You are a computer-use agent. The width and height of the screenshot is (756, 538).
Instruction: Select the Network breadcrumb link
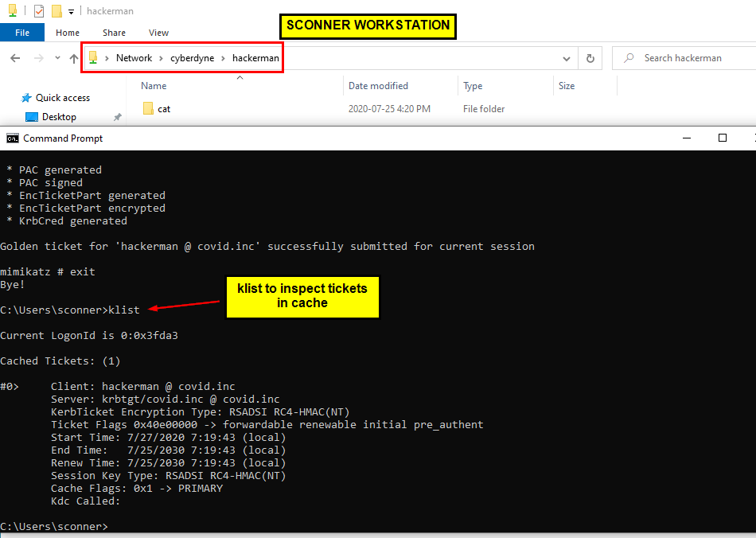[134, 57]
